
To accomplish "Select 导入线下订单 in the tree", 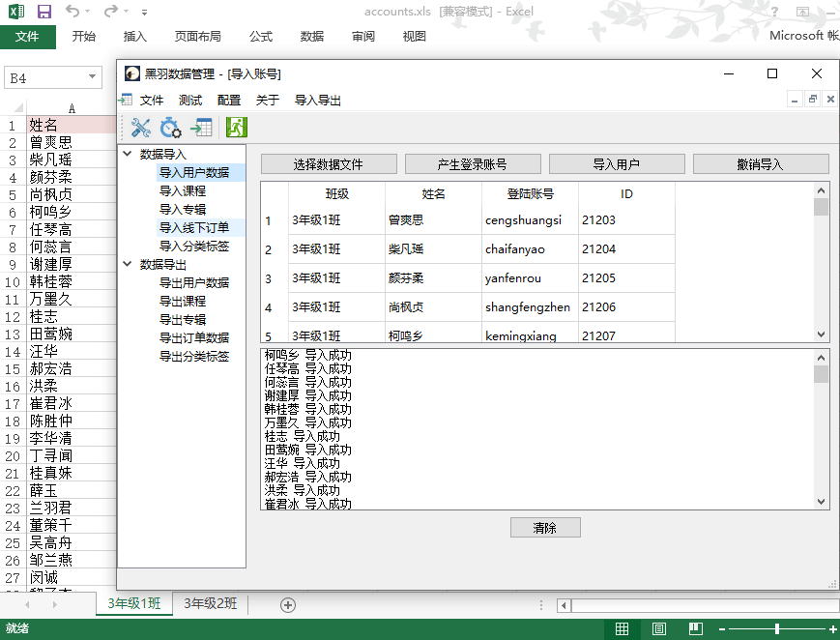I will [x=194, y=228].
